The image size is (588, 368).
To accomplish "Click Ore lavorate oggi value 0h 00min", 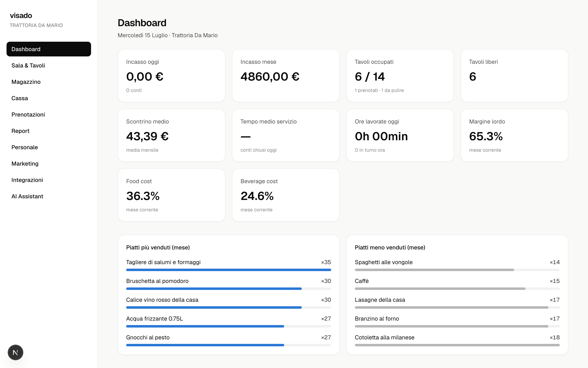I will pyautogui.click(x=381, y=136).
